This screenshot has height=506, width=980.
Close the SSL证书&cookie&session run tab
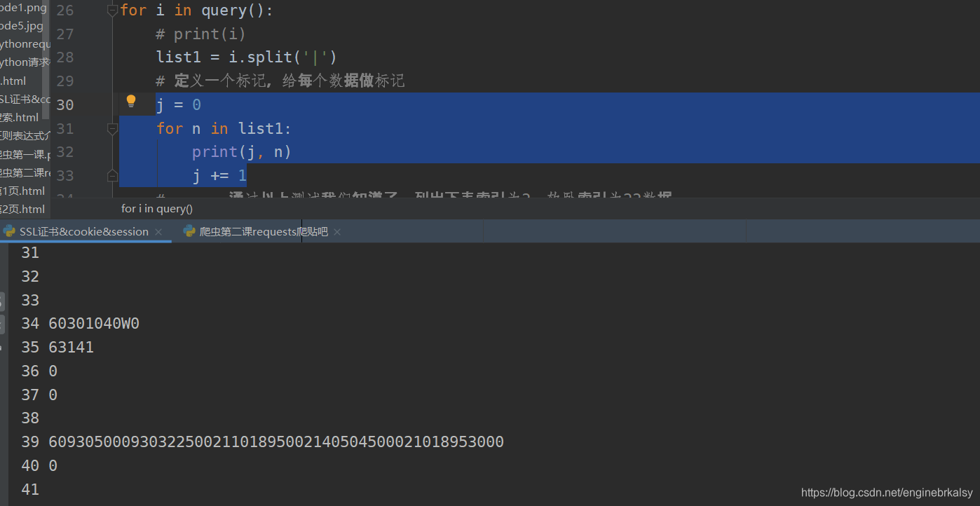tap(158, 232)
